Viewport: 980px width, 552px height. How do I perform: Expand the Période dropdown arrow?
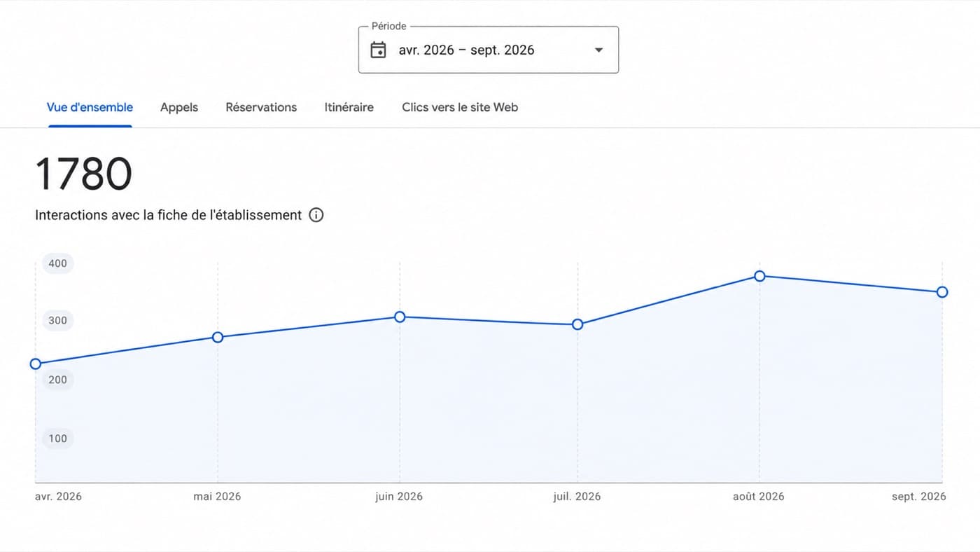(x=598, y=50)
